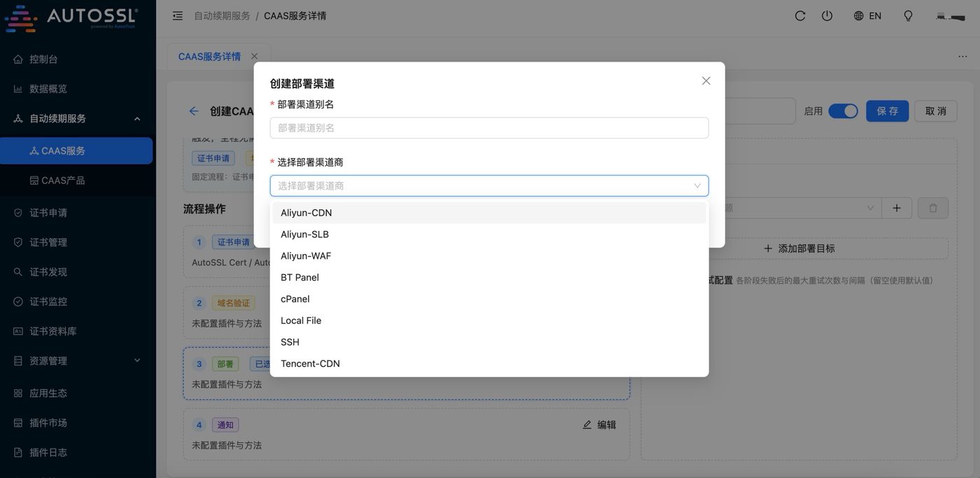Collapse the sidebar menu hamburger icon
The height and width of the screenshot is (478, 980).
coord(178,15)
